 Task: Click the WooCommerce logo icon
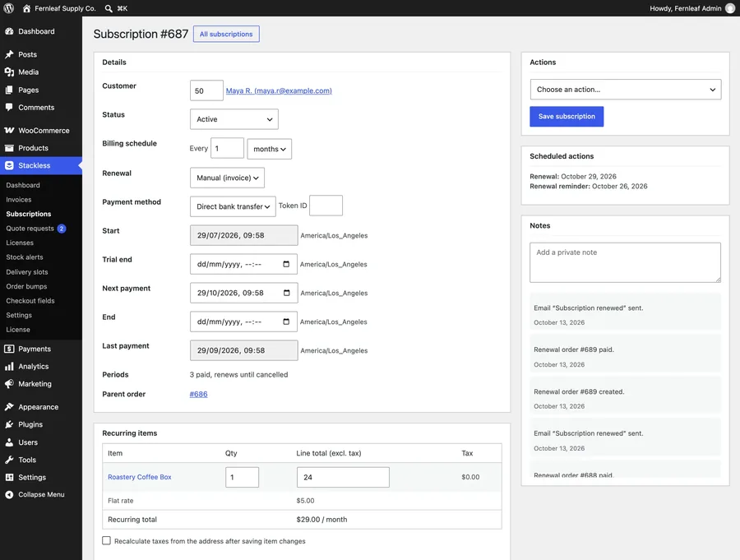[x=9, y=130]
